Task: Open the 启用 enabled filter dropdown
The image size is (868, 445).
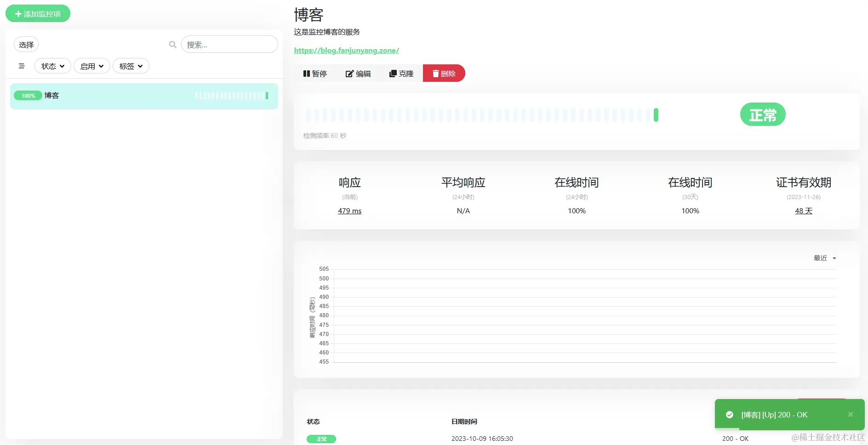Action: click(92, 66)
